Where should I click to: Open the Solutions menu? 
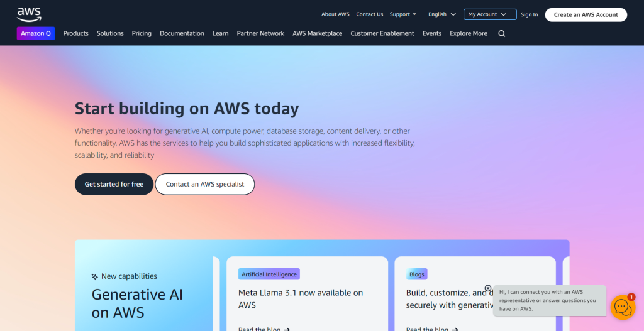click(x=110, y=33)
